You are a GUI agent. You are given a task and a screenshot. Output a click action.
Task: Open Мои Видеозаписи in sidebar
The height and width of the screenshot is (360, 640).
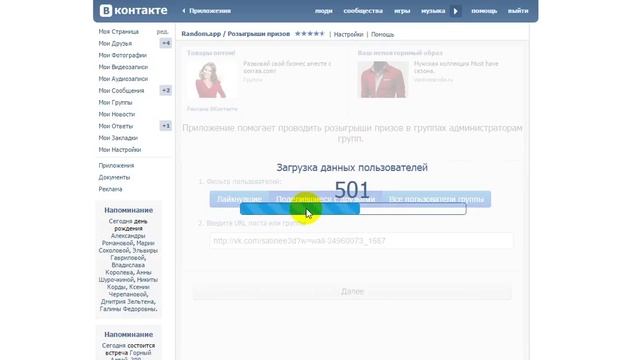coord(123,67)
